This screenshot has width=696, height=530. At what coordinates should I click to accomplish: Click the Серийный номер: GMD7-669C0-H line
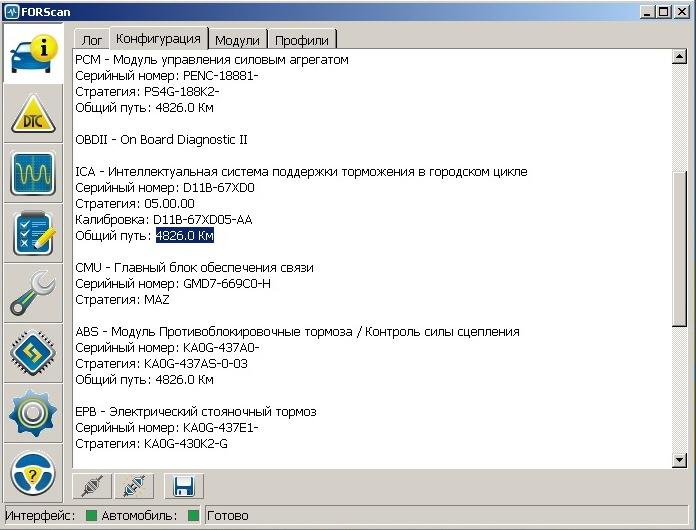(173, 283)
